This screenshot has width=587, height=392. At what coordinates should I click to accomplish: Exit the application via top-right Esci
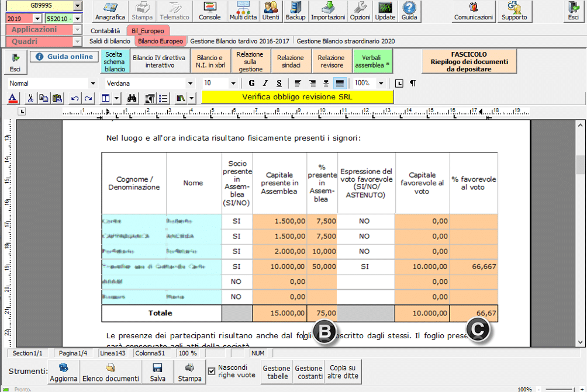pyautogui.click(x=574, y=11)
